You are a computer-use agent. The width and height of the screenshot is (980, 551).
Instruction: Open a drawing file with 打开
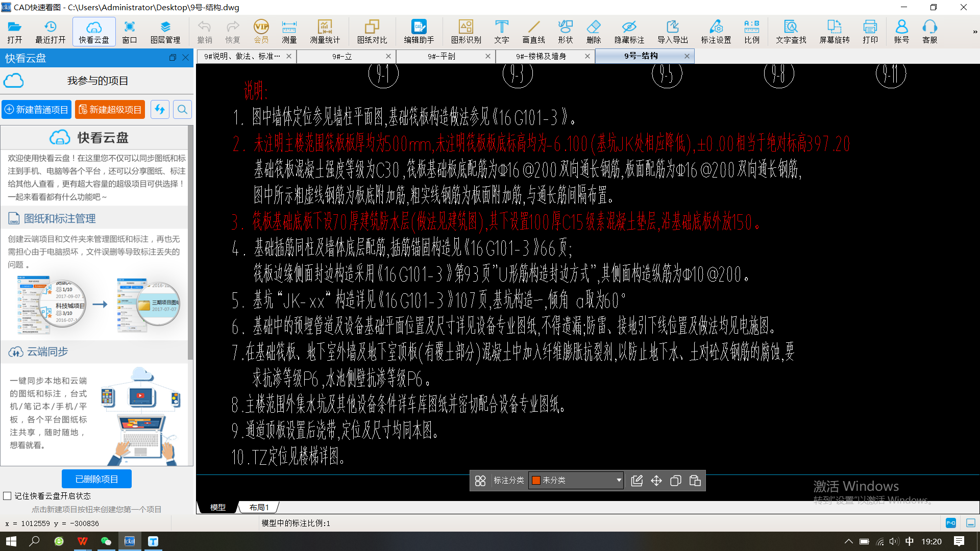(14, 32)
